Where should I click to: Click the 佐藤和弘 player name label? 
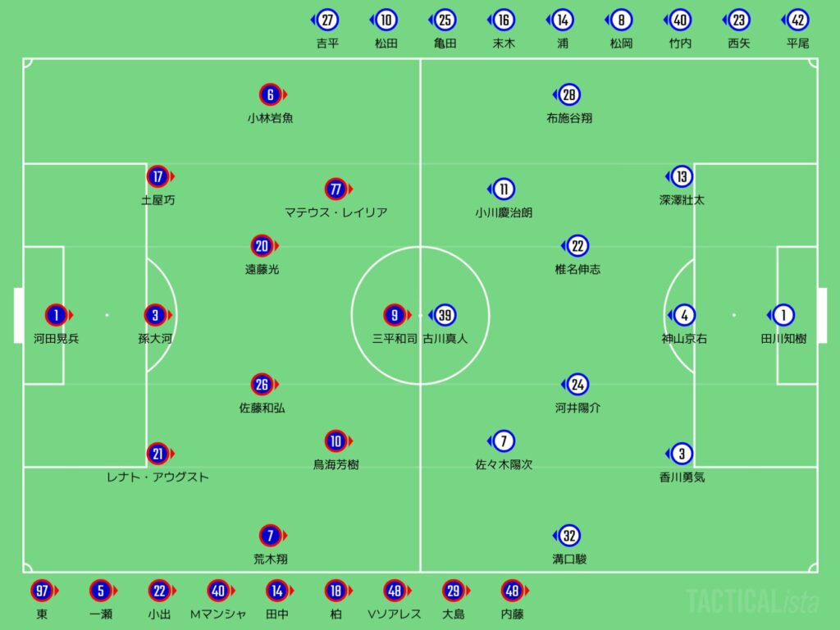pyautogui.click(x=262, y=408)
